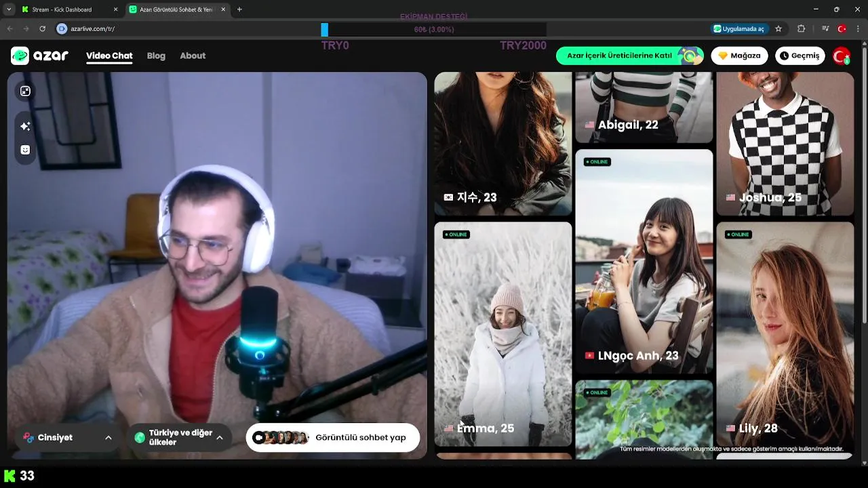Select the LNgọc Anh, 23 profile card
Viewport: 868px width, 488px height.
click(x=644, y=262)
